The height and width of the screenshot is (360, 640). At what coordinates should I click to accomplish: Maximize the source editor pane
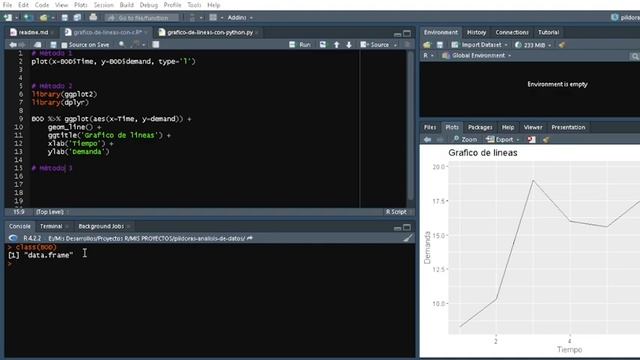[407, 33]
